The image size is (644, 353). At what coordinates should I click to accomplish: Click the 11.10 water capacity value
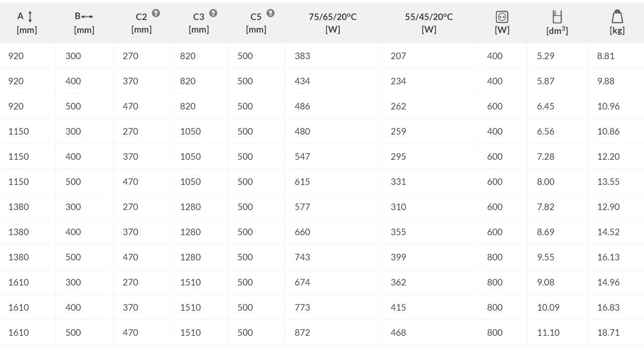[548, 333]
